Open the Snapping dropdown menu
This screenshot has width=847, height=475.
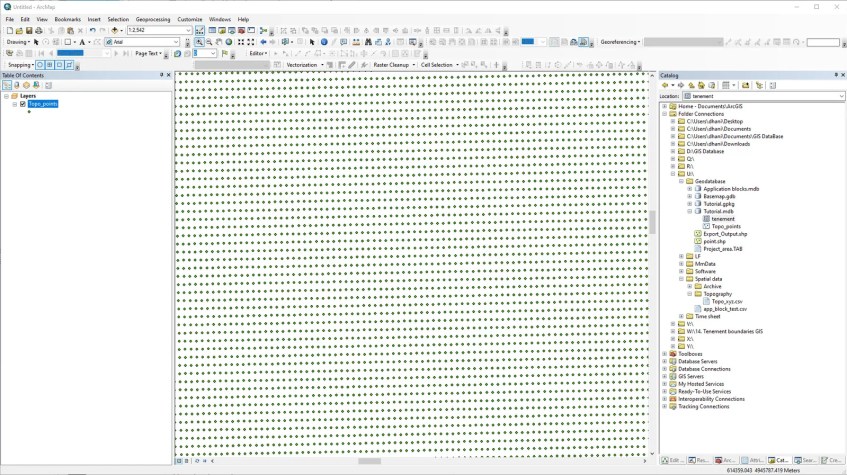click(22, 65)
